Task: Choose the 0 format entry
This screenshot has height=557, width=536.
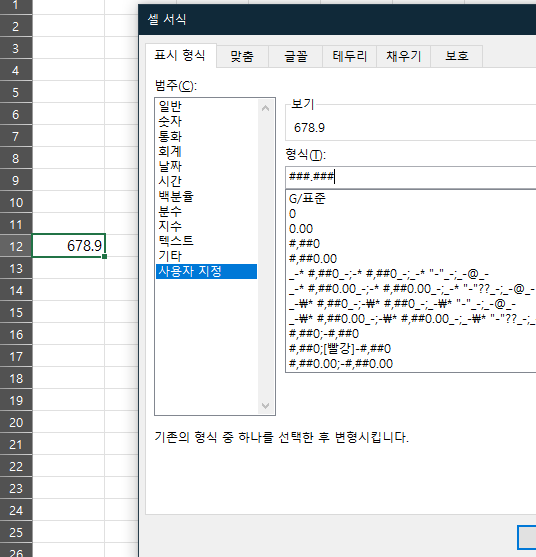Action: [412, 214]
